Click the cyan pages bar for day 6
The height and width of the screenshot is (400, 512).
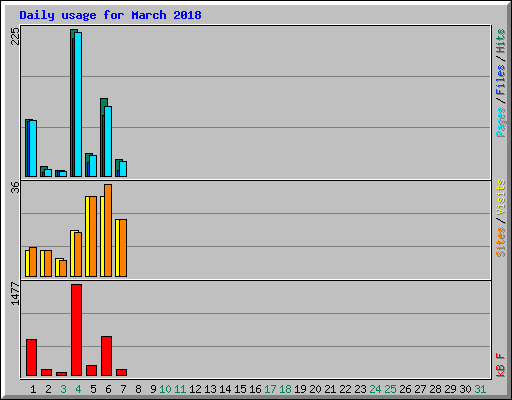point(108,141)
